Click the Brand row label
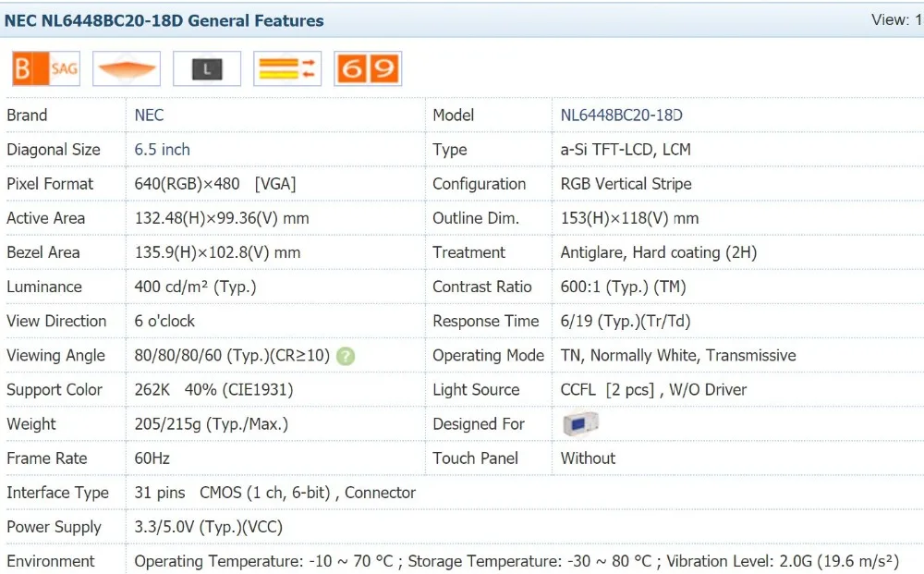The height and width of the screenshot is (574, 924). point(27,115)
